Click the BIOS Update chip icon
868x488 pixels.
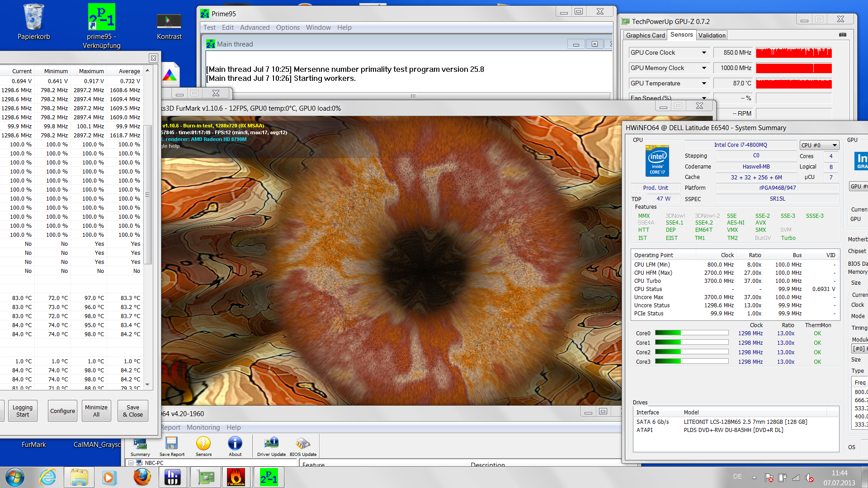coord(303,444)
